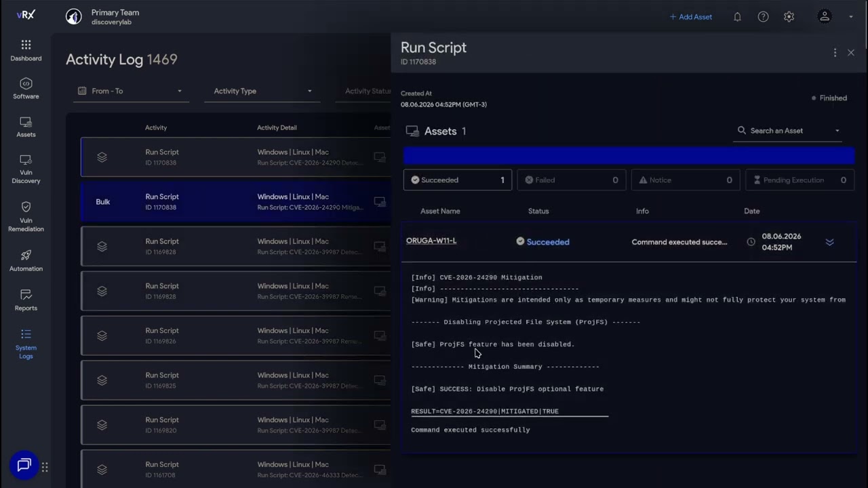This screenshot has height=488, width=868.
Task: Sort by Status column header
Action: (538, 211)
